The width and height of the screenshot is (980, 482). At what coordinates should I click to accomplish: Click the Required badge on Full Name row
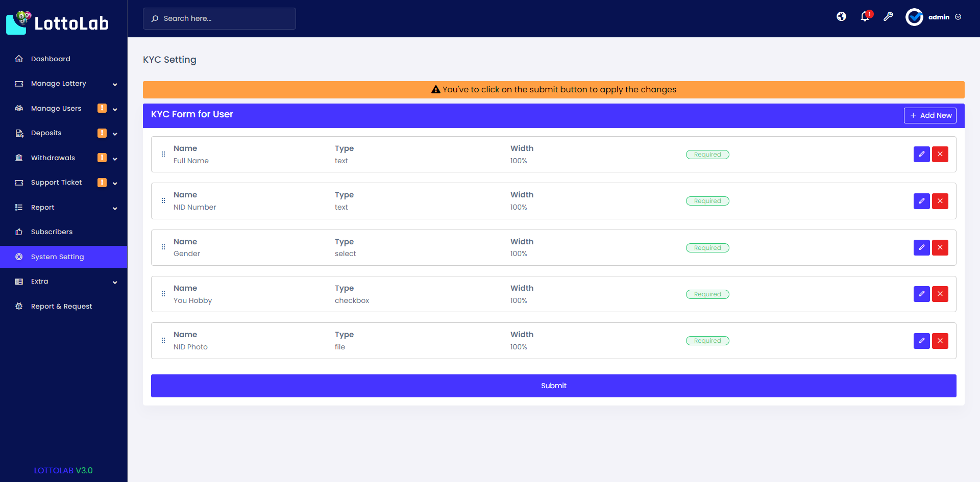click(x=707, y=154)
